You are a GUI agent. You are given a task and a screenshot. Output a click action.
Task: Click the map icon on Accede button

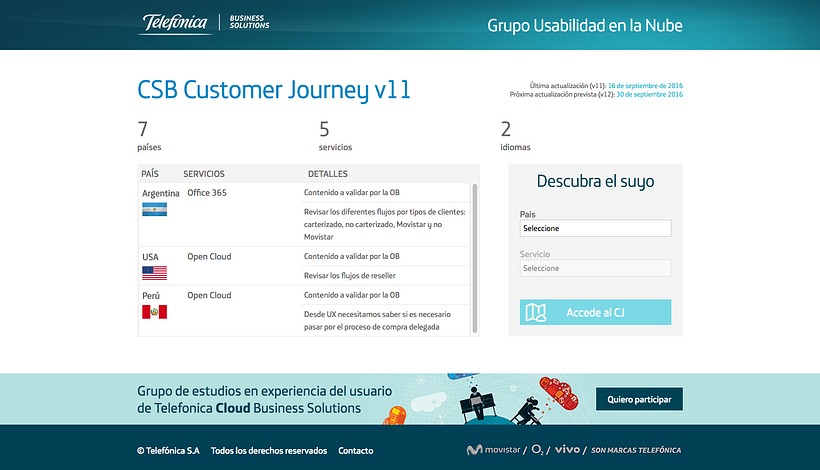point(536,313)
